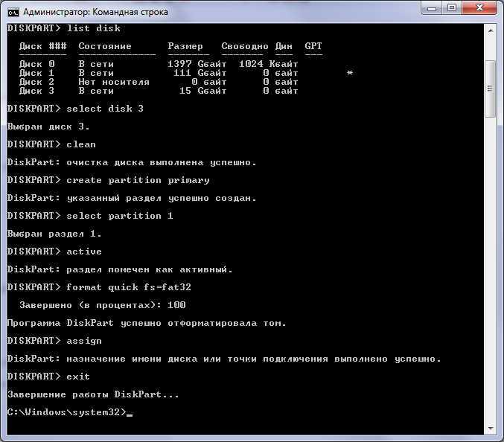Screen dimensions: 504x442
Task: Click the 'Диск 1' row label
Action: [36, 73]
